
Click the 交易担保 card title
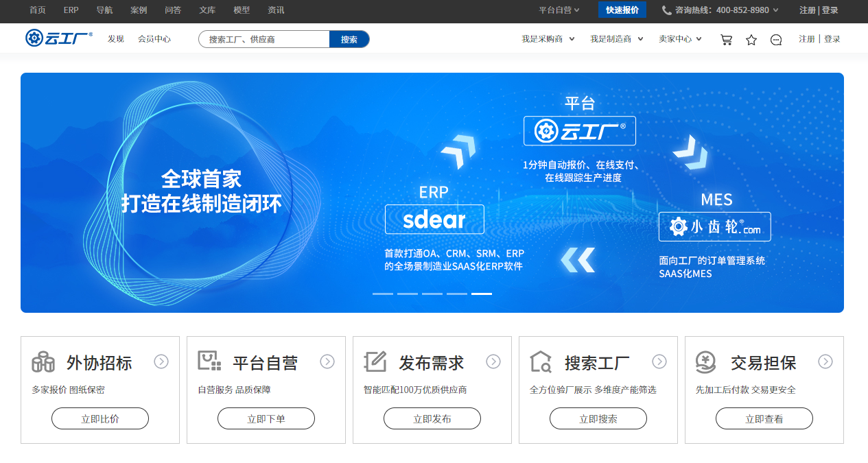point(764,362)
